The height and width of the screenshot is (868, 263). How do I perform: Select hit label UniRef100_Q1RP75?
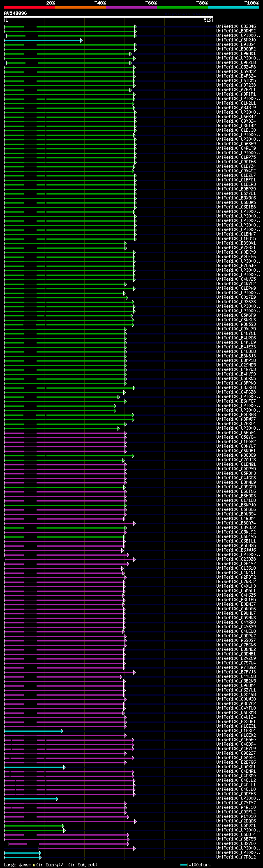[x=236, y=158]
